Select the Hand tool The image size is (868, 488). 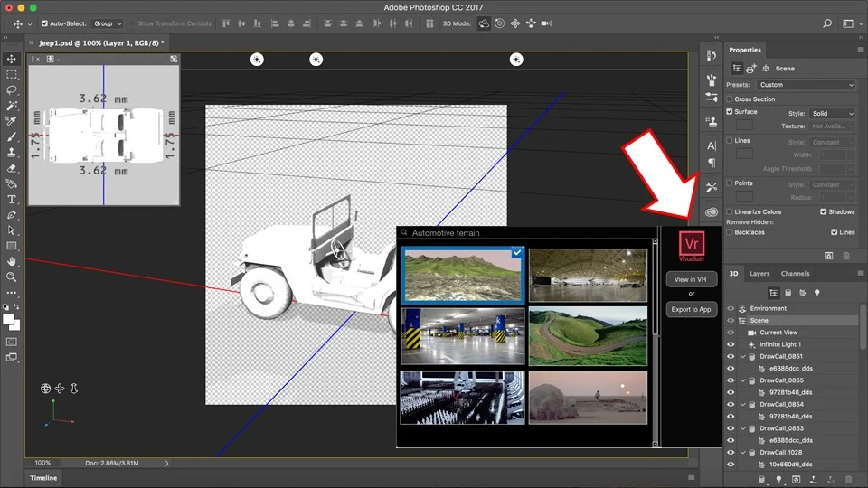tap(11, 261)
